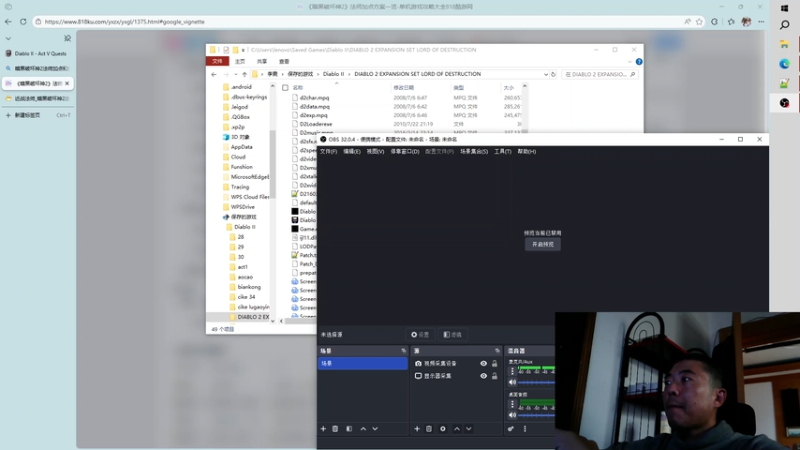Screen dimensions: 800x450
Task: Open address bar history dropdown in Explorer
Action: coord(545,74)
